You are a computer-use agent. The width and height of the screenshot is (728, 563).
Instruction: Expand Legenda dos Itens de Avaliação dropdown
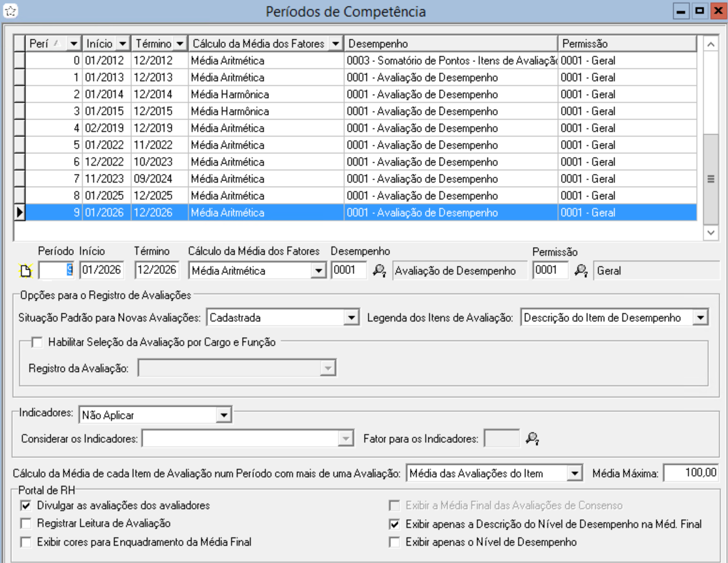click(700, 318)
